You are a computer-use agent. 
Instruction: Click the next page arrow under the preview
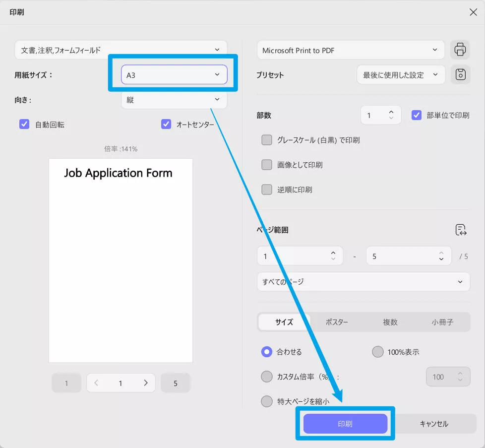145,383
